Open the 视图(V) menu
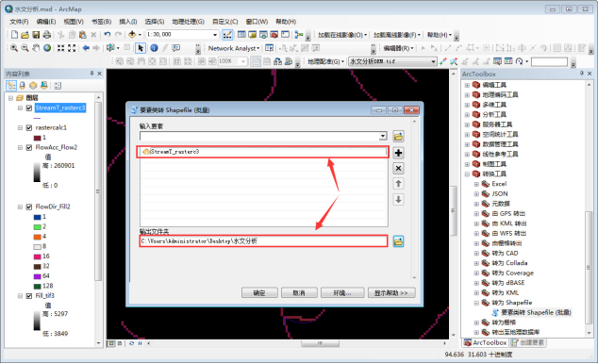This screenshot has width=598, height=364. pyautogui.click(x=74, y=22)
